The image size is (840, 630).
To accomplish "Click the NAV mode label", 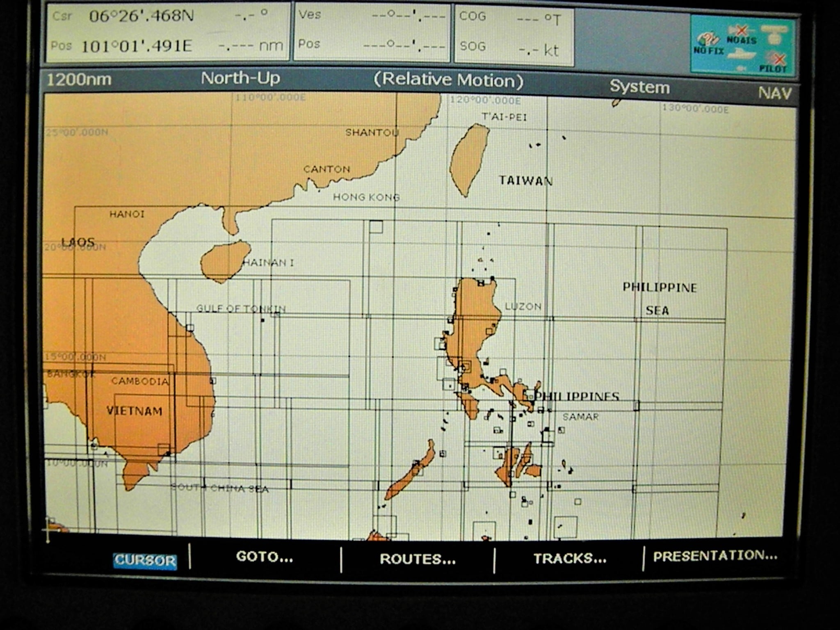I will pos(774,93).
